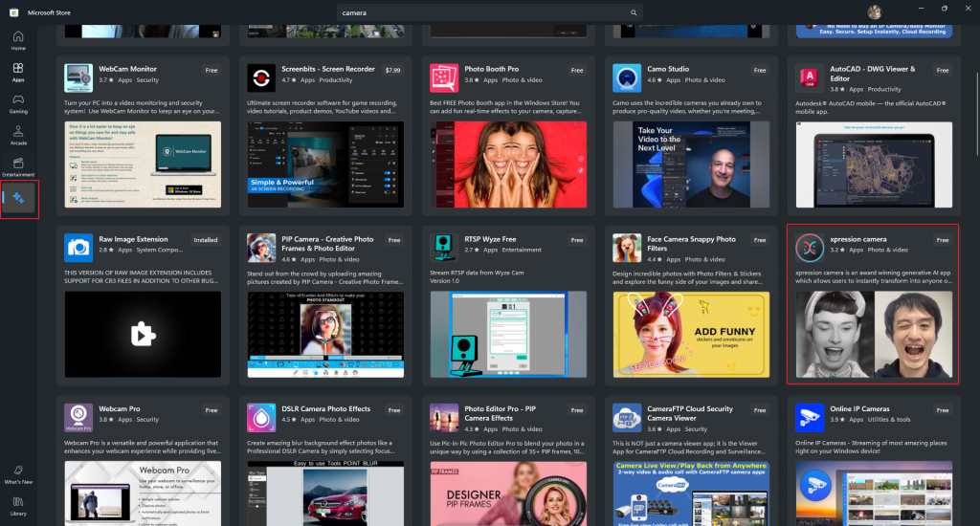This screenshot has height=526, width=980.
Task: Click the Free badge on xpression camera
Action: (x=943, y=240)
